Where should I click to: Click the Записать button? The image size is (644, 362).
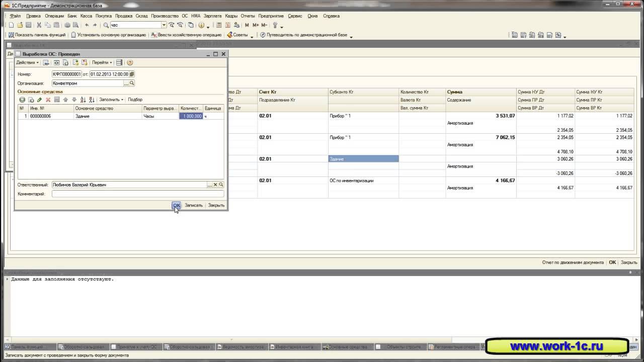[194, 205]
